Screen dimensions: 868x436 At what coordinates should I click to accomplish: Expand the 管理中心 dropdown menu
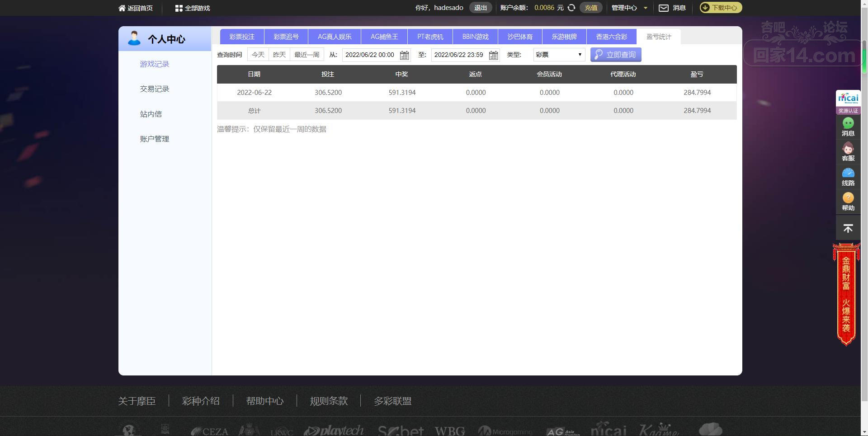[x=629, y=8]
